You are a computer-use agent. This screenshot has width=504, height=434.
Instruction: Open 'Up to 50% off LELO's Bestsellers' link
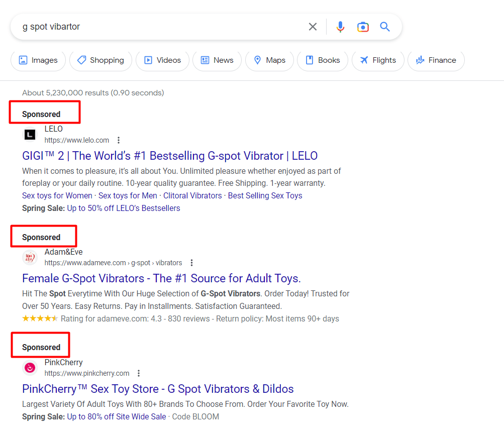[x=124, y=208]
